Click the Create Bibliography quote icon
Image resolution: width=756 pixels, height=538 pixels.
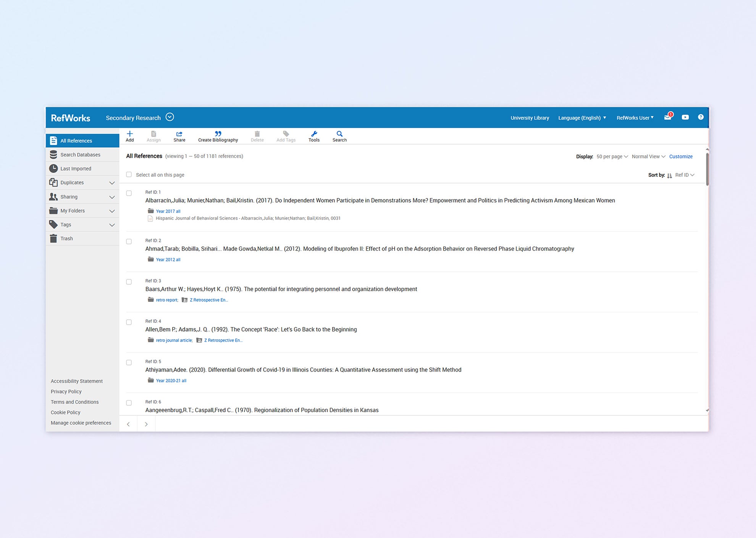tap(218, 134)
